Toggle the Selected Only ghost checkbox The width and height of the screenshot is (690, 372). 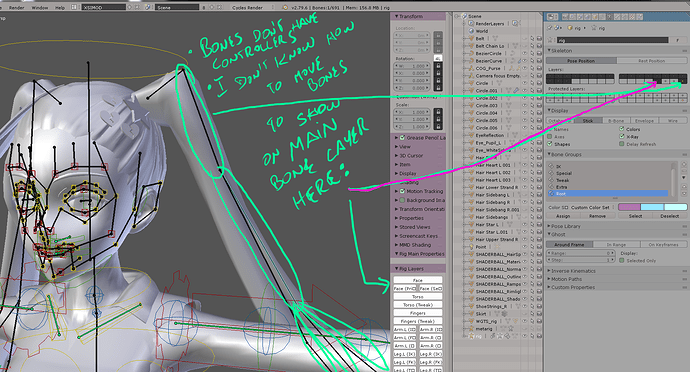pos(622,261)
